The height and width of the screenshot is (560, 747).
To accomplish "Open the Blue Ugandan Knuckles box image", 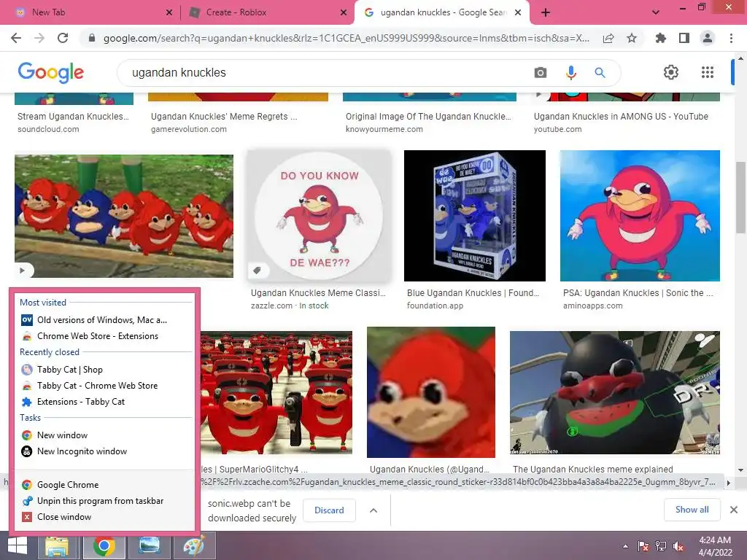I will 474,216.
